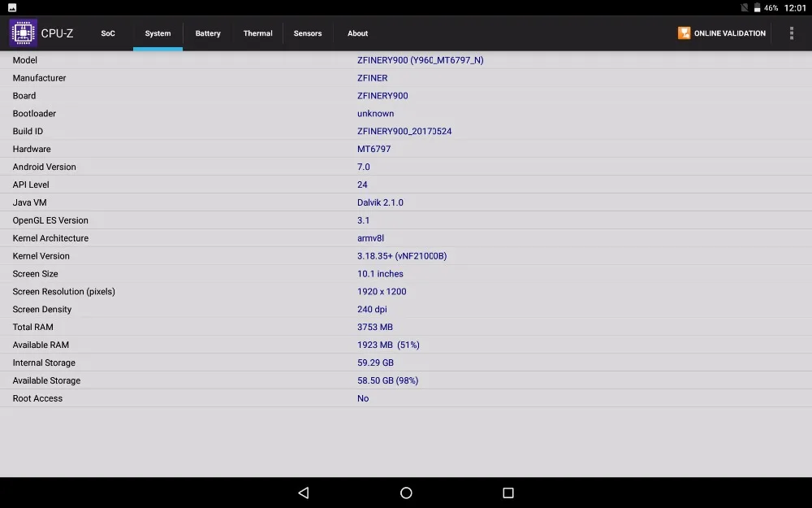Image resolution: width=812 pixels, height=508 pixels.
Task: Tap the CPU-Z title text
Action: [x=57, y=33]
